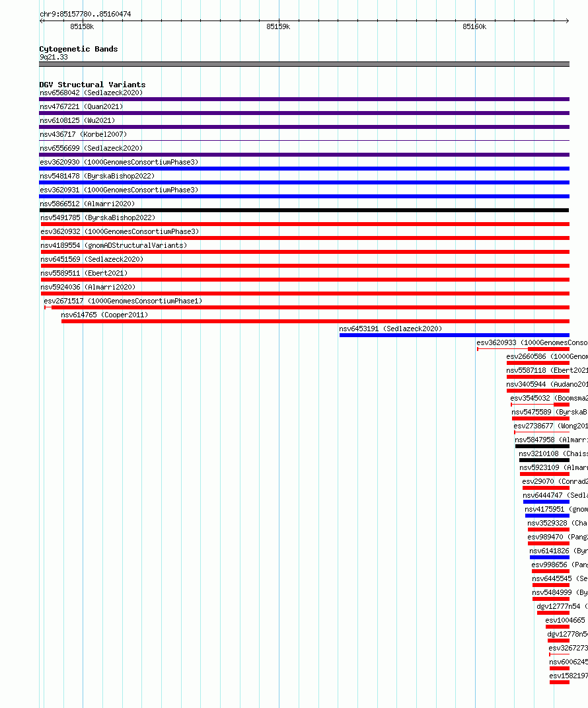
Task: Click nsv5924036 (Almarri2020) variant label
Action: pos(88,287)
